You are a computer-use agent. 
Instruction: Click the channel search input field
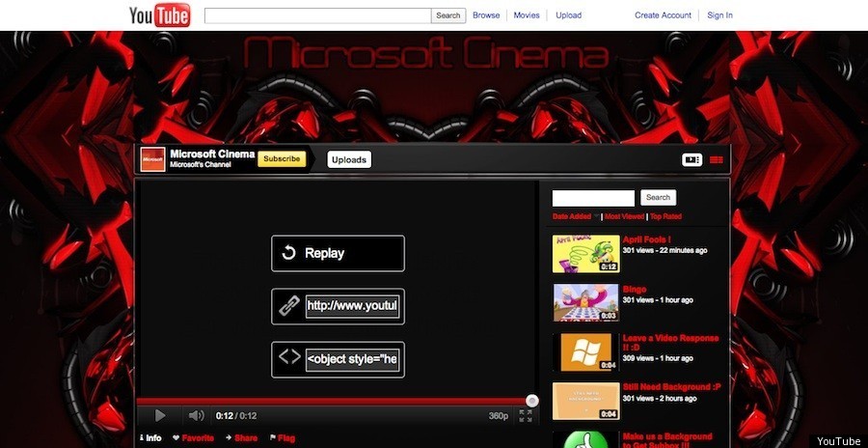tap(593, 198)
